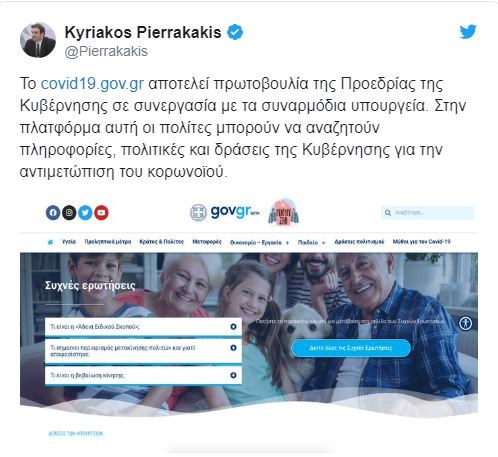This screenshot has width=498, height=457.
Task: Open the Twitter social icon on site
Action: 85,212
